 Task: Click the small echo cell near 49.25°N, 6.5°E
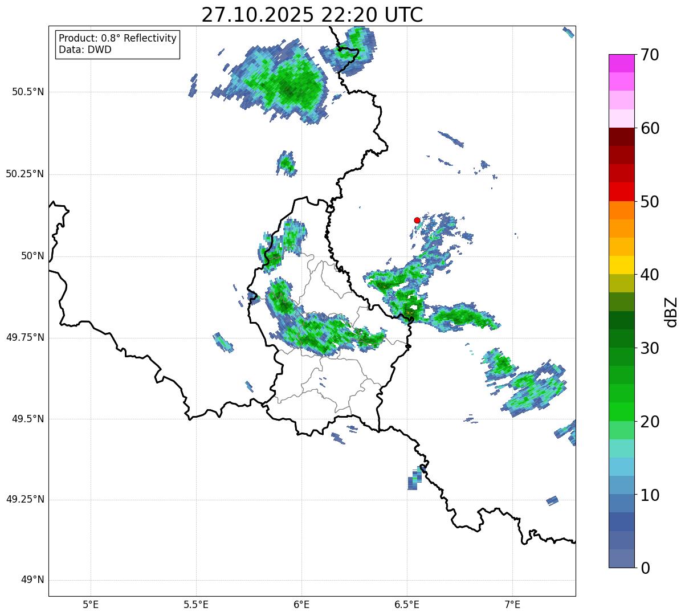tap(415, 479)
